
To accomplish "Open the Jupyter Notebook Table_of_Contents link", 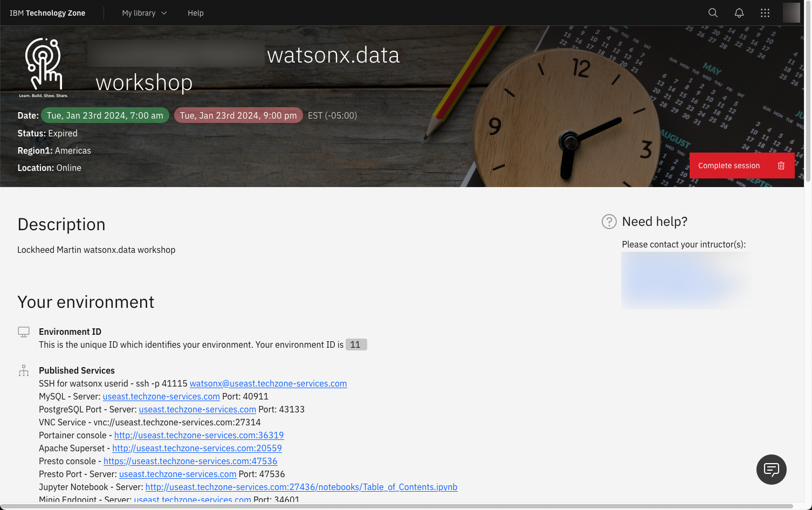I will [301, 487].
